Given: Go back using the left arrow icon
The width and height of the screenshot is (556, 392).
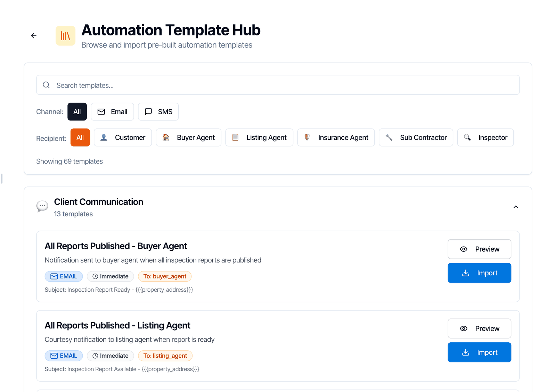Looking at the screenshot, I should [34, 36].
